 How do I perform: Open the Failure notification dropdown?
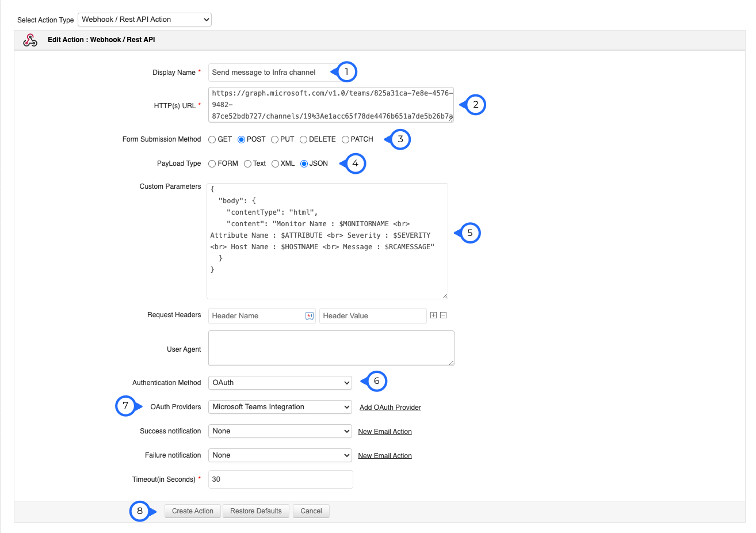(x=280, y=455)
